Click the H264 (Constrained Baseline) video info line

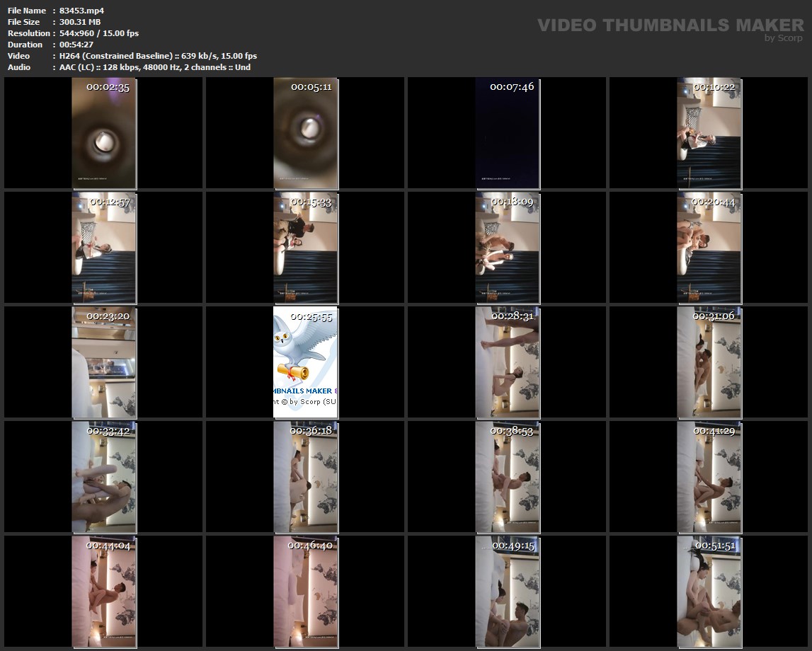coord(158,56)
